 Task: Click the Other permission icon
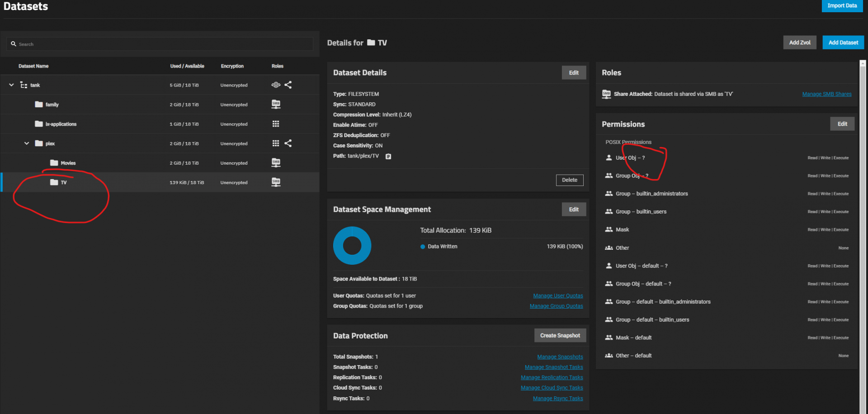click(x=609, y=247)
